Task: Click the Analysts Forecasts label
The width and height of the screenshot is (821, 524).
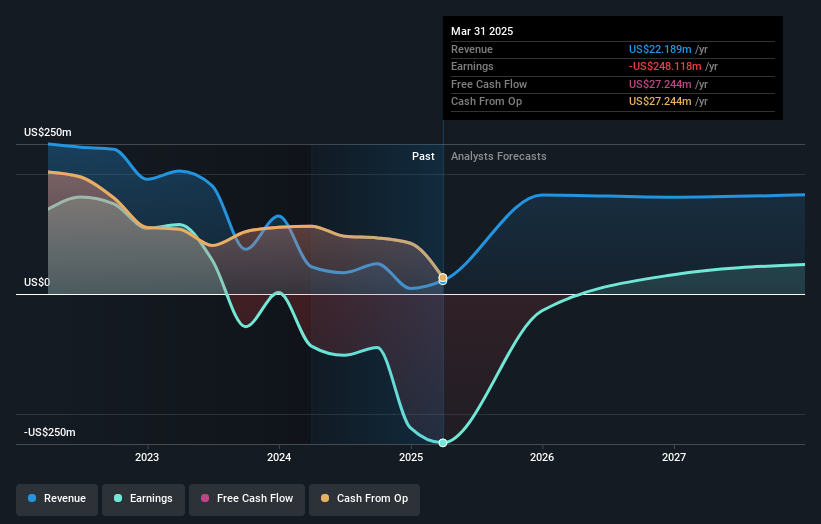Action: pyautogui.click(x=498, y=156)
